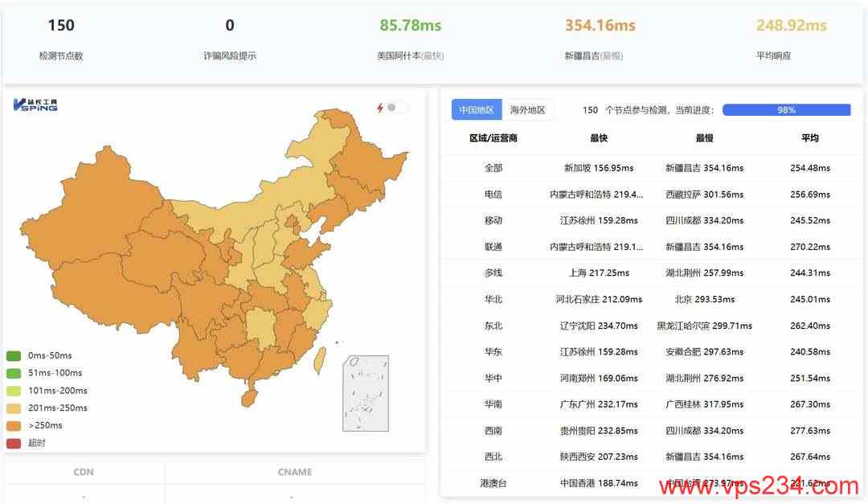Image resolution: width=868 pixels, height=504 pixels.
Task: Click the >250ms orange legend swatch
Action: (x=14, y=425)
